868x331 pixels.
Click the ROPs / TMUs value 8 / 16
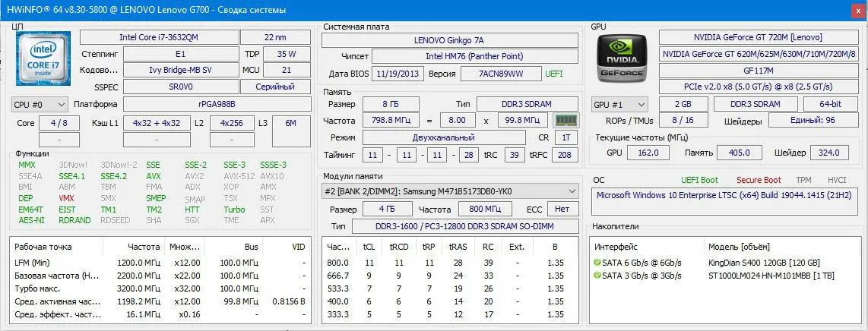coord(682,121)
